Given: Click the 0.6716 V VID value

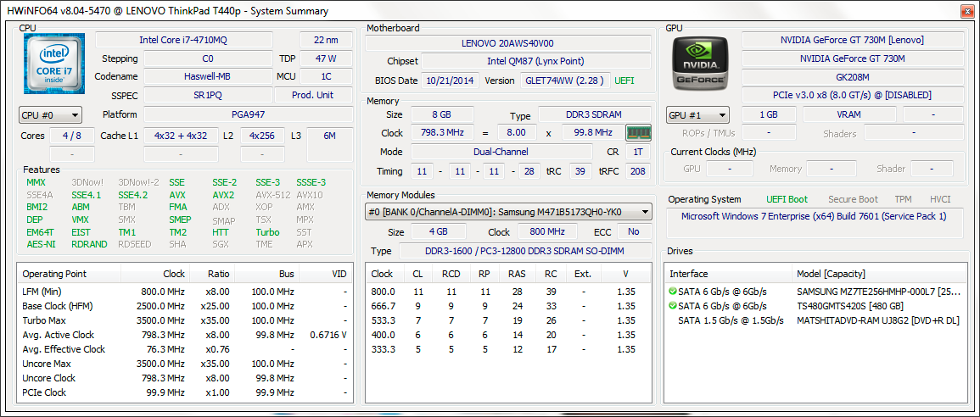Looking at the screenshot, I should click(328, 335).
